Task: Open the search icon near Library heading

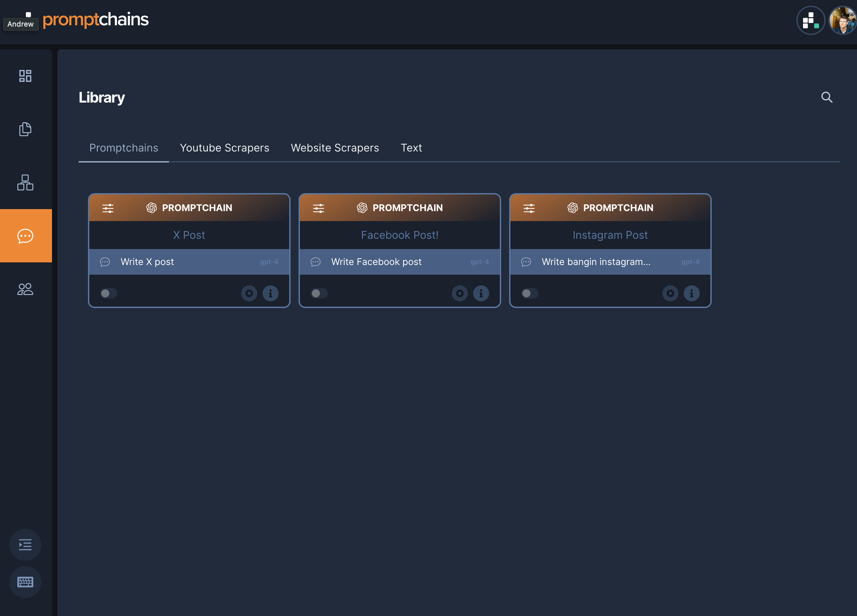Action: [827, 97]
